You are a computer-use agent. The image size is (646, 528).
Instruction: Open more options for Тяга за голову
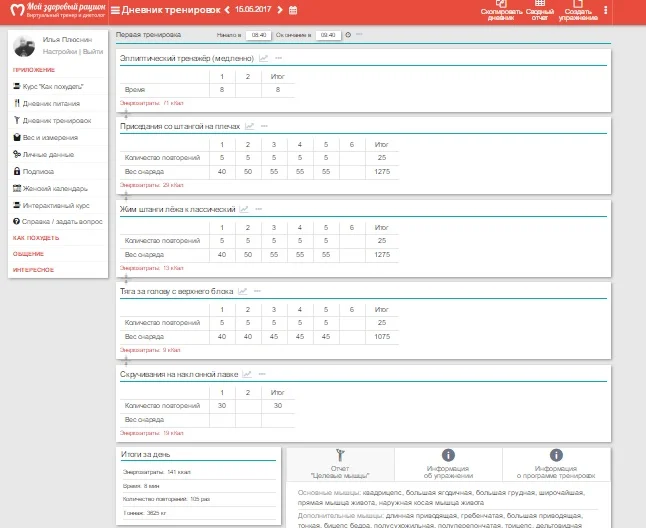258,291
